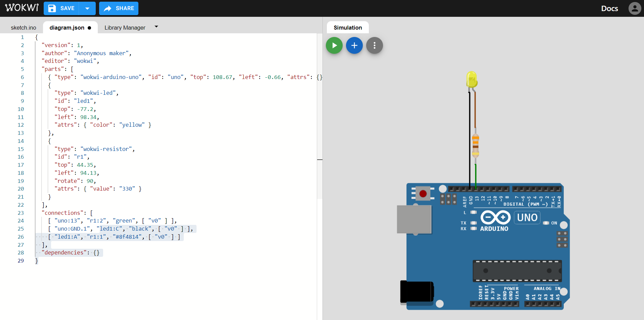Click the SHARE button
The height and width of the screenshot is (320, 644).
119,8
